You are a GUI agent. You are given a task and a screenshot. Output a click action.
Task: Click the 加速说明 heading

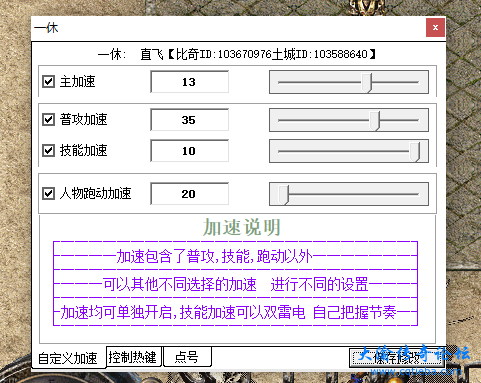(242, 227)
